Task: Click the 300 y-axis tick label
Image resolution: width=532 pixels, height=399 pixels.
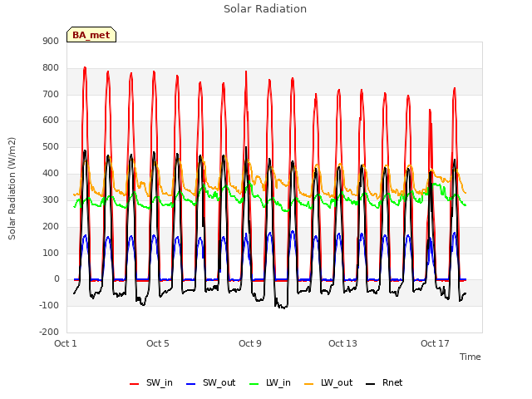Action: tap(51, 199)
